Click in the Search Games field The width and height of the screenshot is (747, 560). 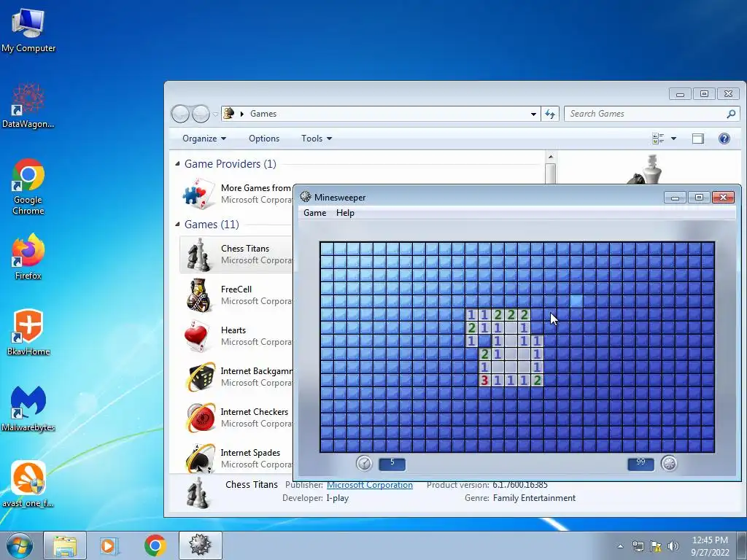pyautogui.click(x=646, y=114)
